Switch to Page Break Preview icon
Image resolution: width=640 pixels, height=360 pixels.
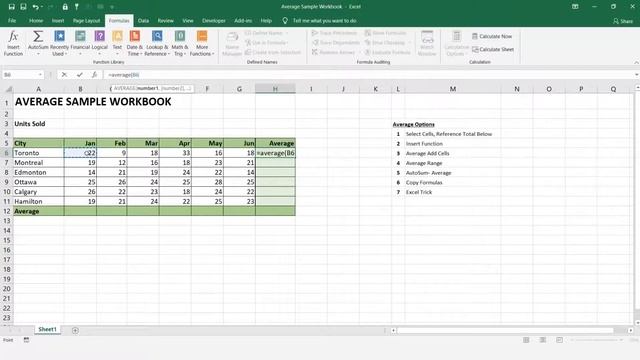pyautogui.click(x=560, y=340)
